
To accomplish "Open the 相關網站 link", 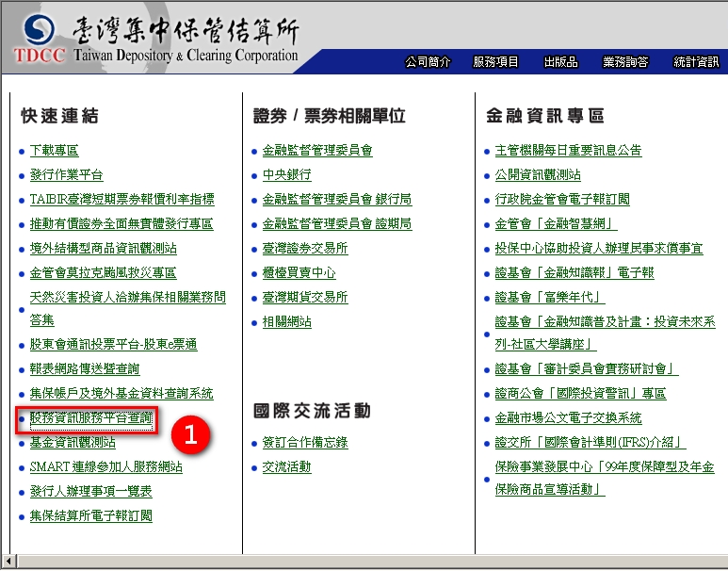I will point(287,322).
